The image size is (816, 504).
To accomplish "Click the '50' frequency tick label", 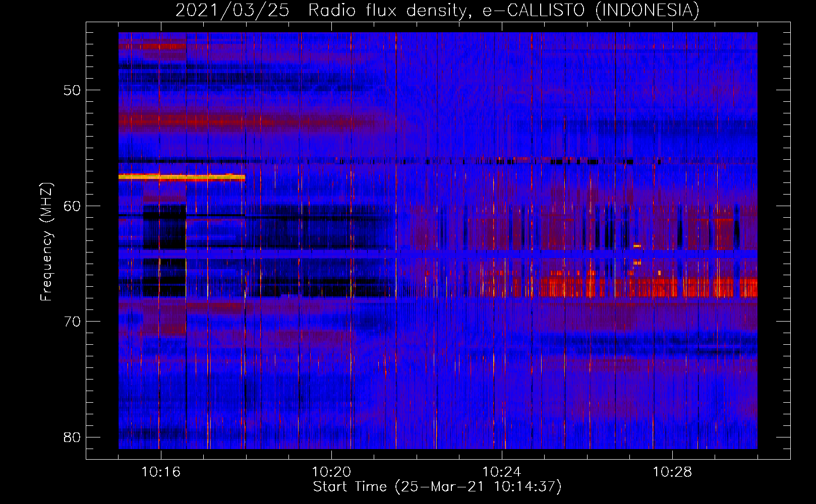I will [72, 90].
